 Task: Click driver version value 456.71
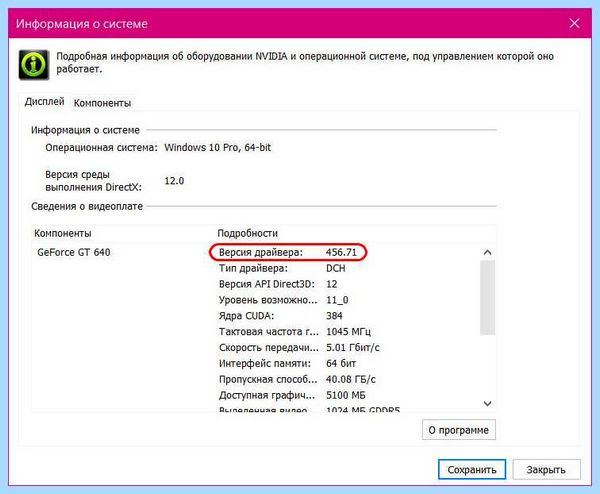pyautogui.click(x=341, y=253)
